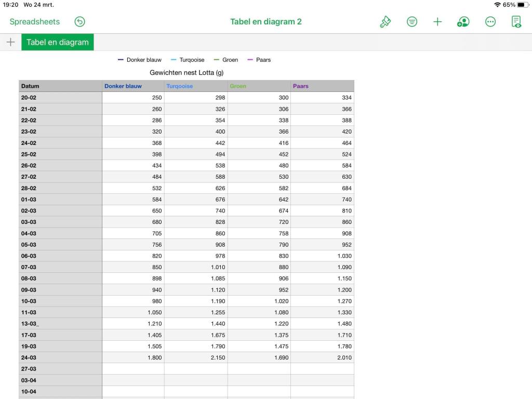Open the Collaborate person icon

463,21
